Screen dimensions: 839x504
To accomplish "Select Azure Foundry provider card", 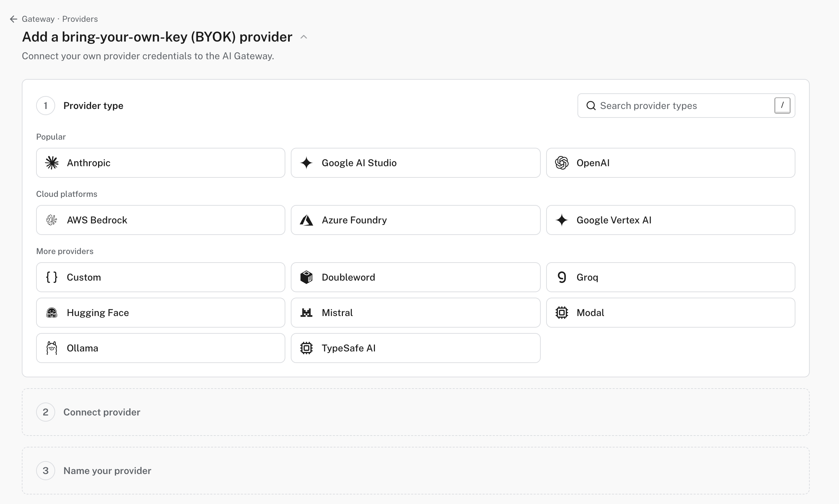I will tap(415, 220).
